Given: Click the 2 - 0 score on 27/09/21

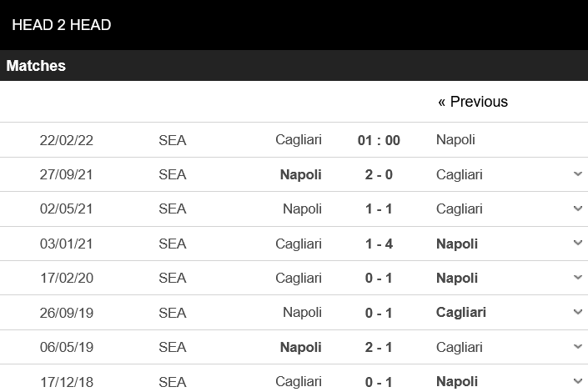Looking at the screenshot, I should (x=379, y=174).
